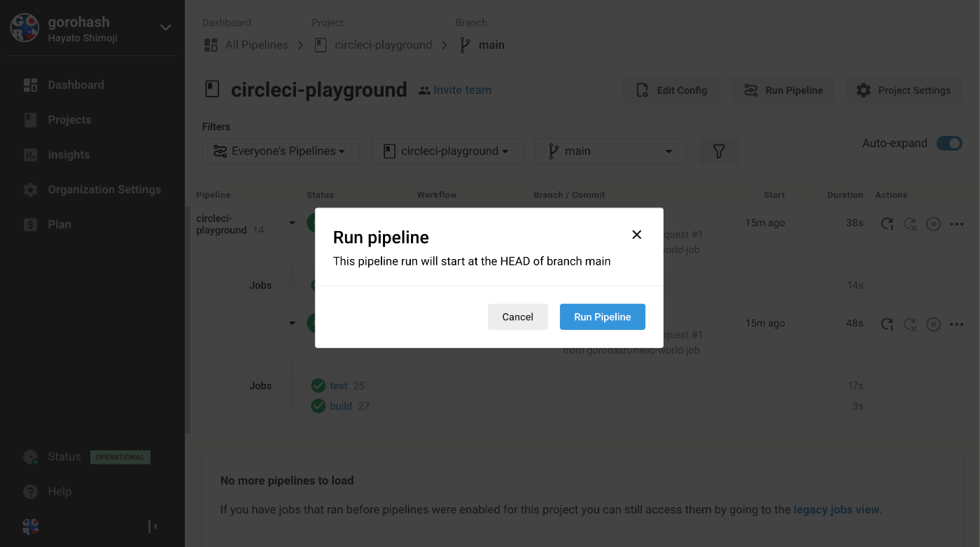Collapse the sidebar with the arrow icon
The height and width of the screenshot is (547, 980).
point(153,526)
